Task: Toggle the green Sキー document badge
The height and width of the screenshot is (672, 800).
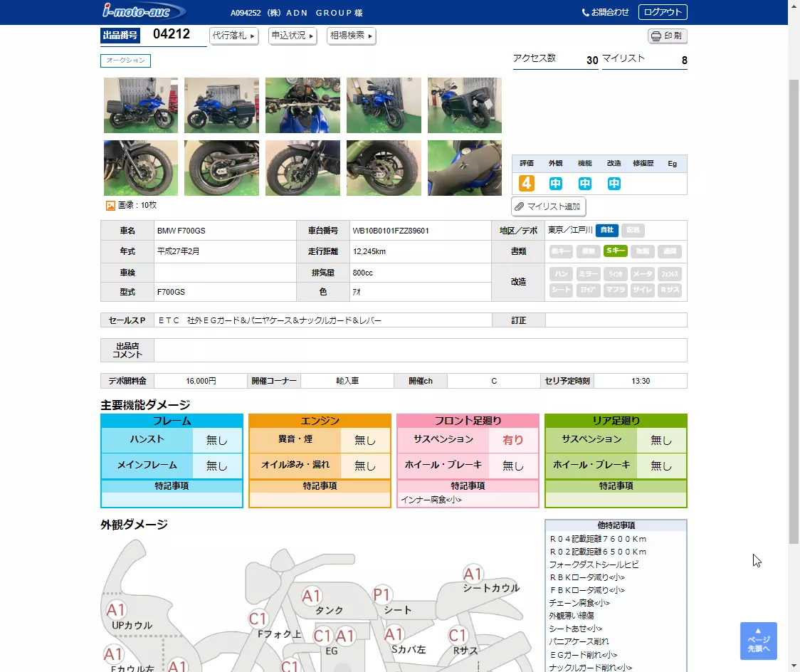Action: [x=616, y=251]
